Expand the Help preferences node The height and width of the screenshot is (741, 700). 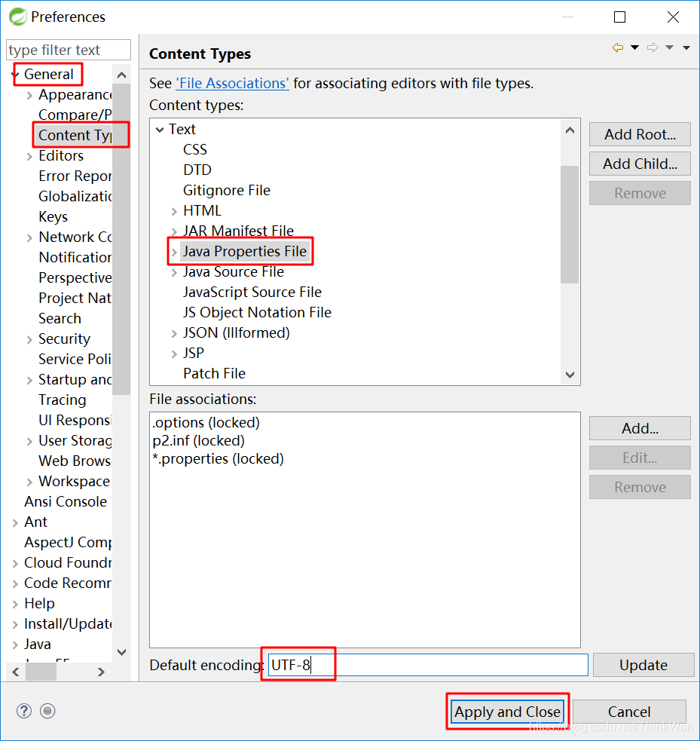(x=15, y=604)
